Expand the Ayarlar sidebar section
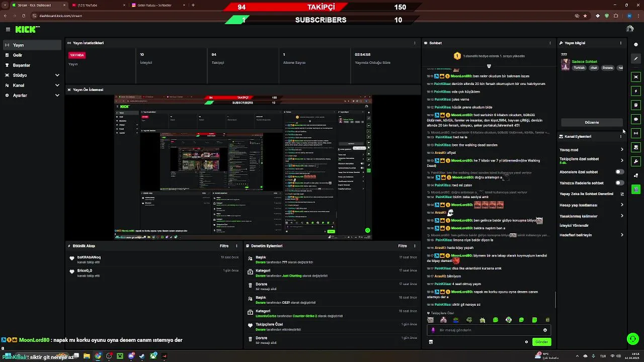 [x=32, y=96]
